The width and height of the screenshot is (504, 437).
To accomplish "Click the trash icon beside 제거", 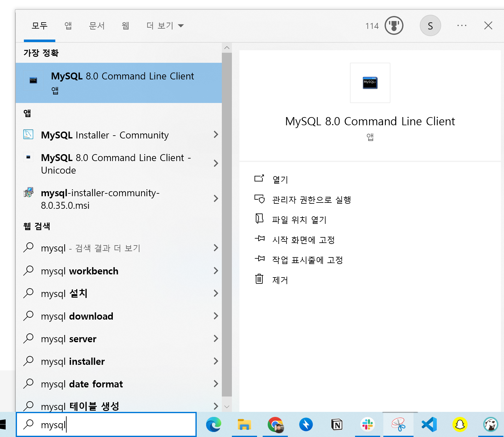I will click(259, 279).
